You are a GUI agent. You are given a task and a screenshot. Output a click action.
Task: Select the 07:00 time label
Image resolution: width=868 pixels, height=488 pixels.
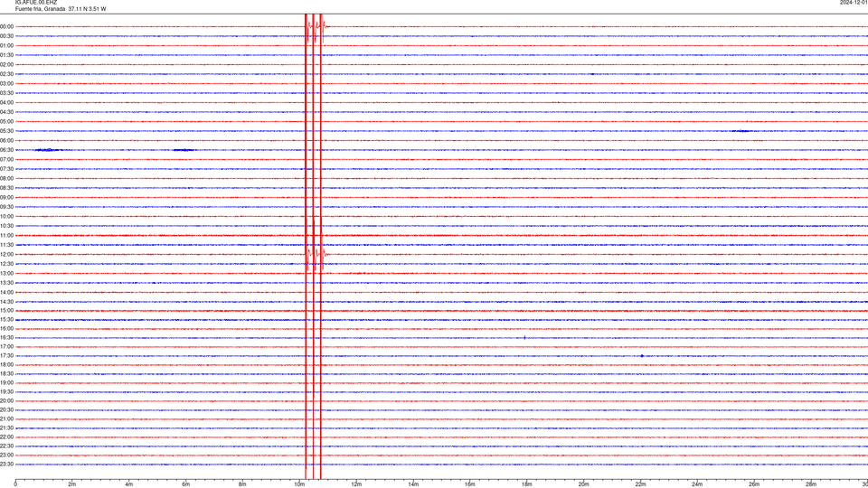[6, 159]
